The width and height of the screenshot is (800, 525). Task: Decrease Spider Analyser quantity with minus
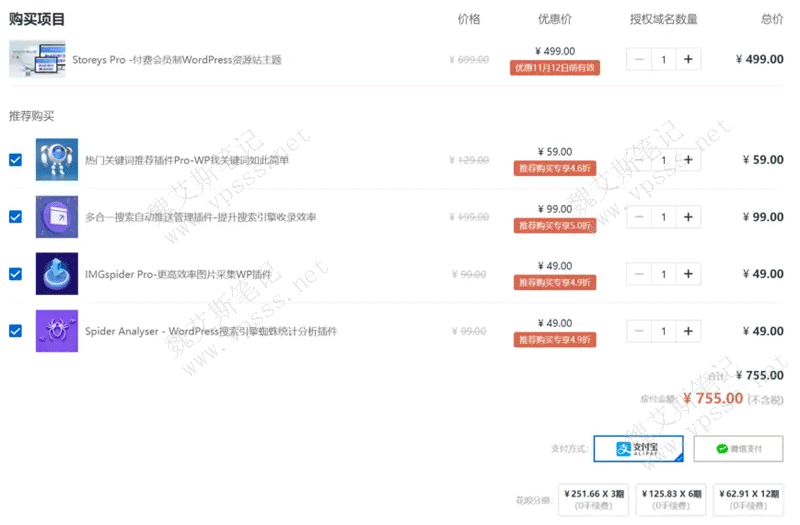[x=639, y=331]
